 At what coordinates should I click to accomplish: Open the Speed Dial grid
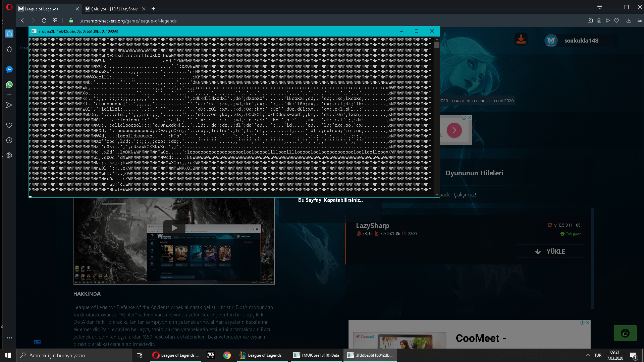(x=55, y=20)
